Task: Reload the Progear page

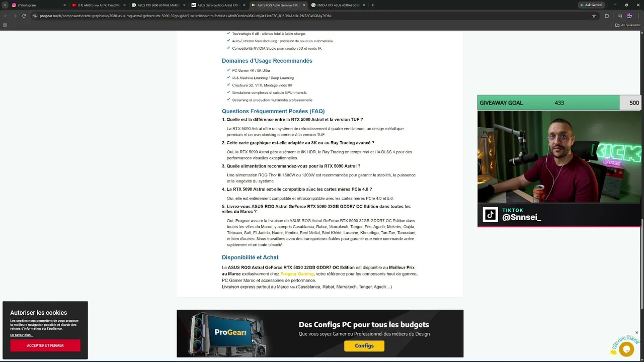Action: tap(24, 16)
